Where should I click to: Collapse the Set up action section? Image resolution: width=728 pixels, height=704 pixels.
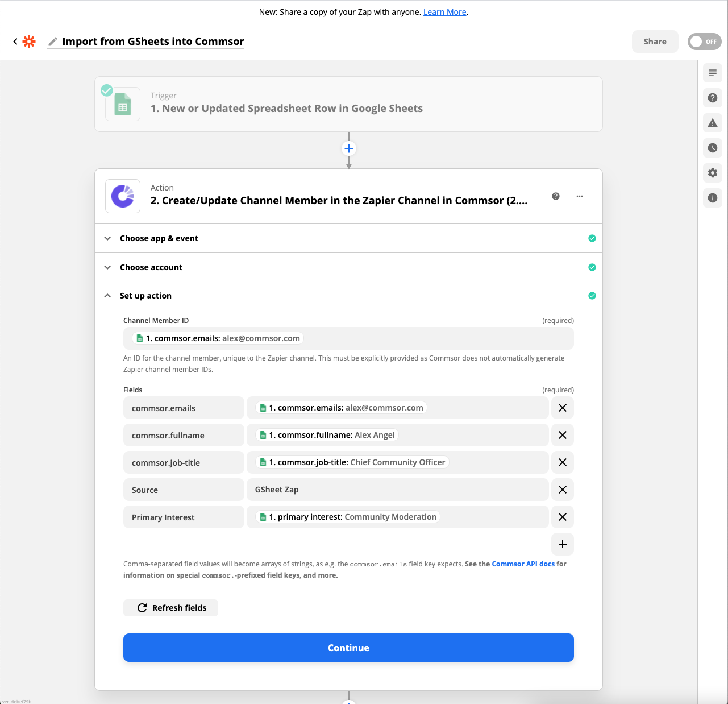point(348,296)
